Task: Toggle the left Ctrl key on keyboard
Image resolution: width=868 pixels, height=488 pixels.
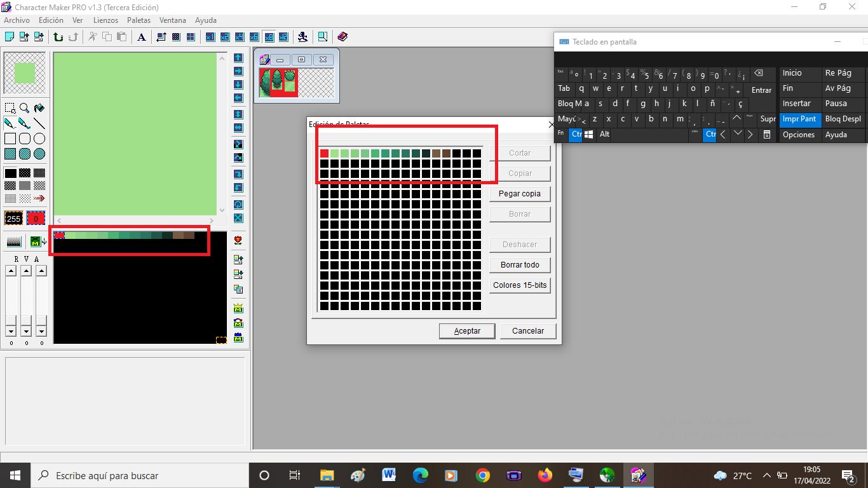Action: point(575,134)
